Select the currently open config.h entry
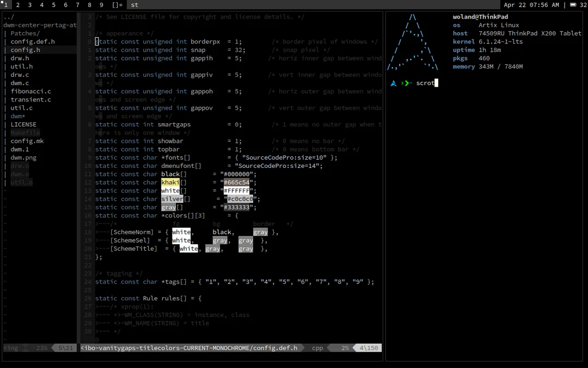 (x=25, y=50)
